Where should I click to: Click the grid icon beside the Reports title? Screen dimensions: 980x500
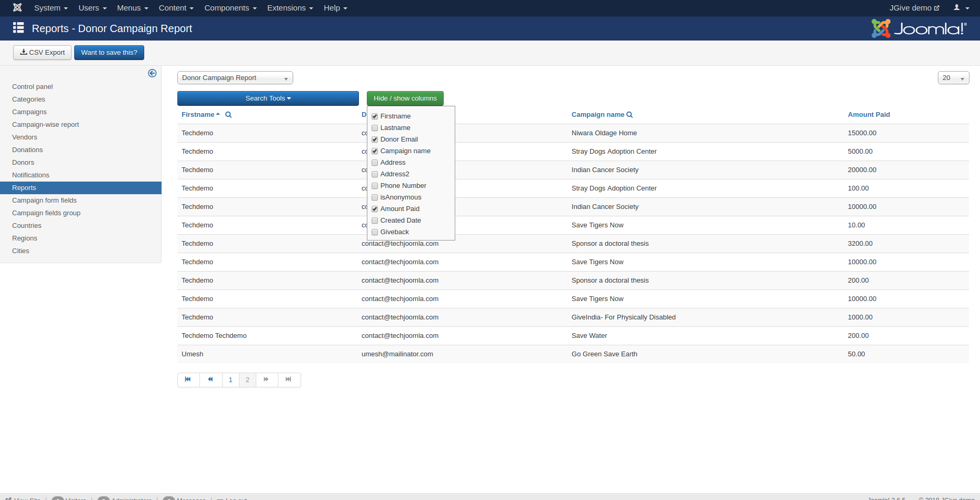[18, 28]
